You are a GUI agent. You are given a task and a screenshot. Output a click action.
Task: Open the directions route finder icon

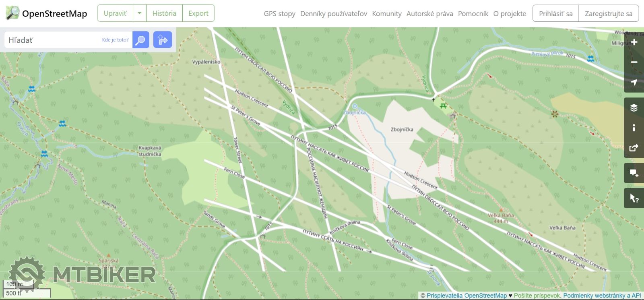163,40
